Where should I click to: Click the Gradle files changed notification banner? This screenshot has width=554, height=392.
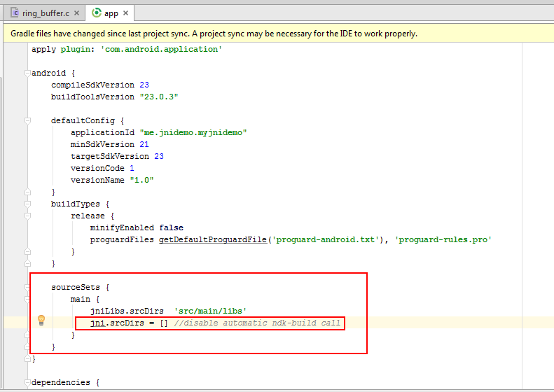click(x=214, y=33)
